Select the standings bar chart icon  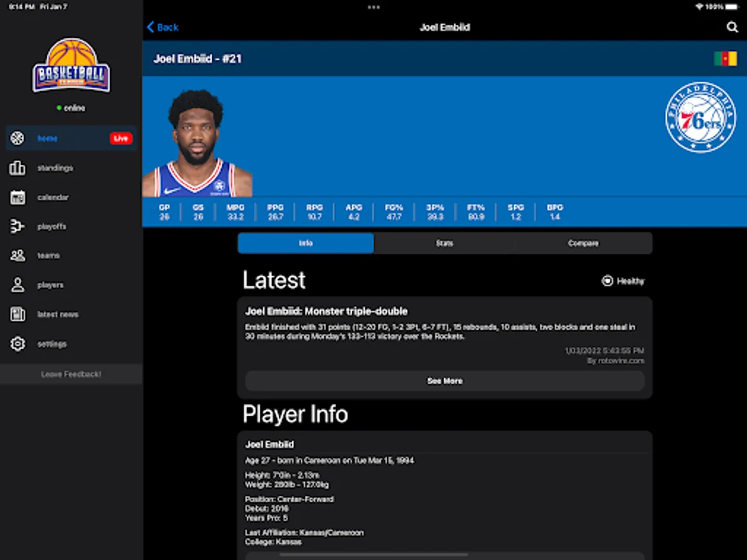17,168
